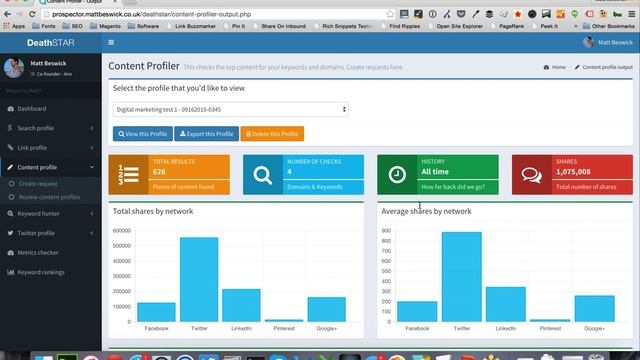Click Delete this Profile button
This screenshot has width=640, height=360.
coord(272,134)
